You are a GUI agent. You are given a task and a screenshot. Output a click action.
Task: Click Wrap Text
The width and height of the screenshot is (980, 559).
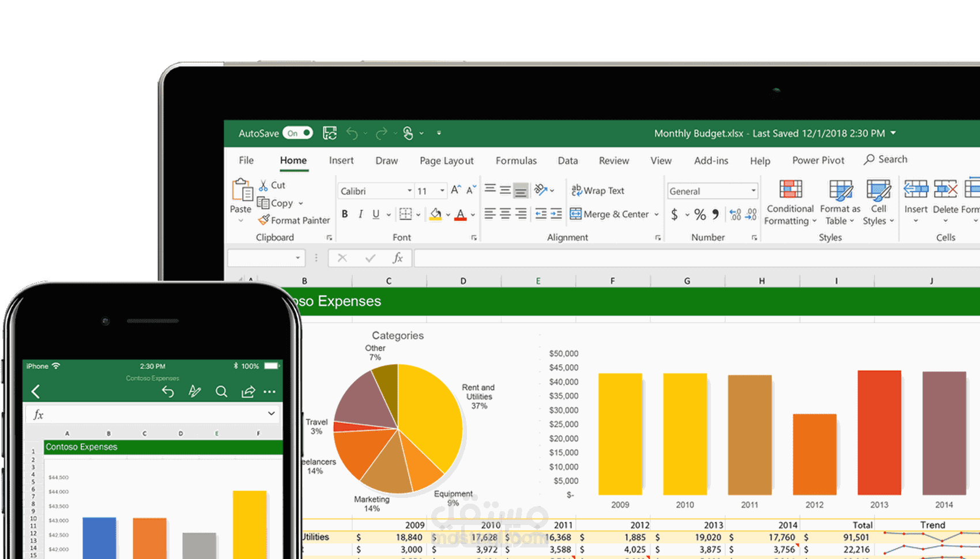(x=598, y=190)
